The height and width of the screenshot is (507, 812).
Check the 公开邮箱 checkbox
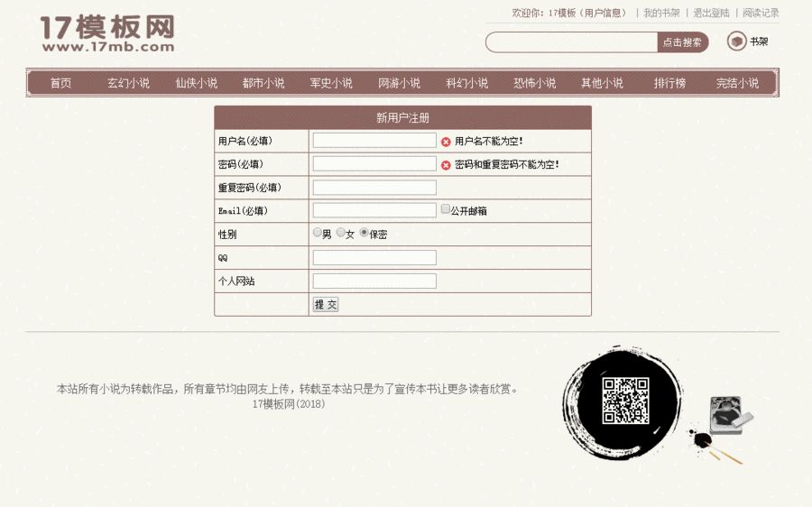point(446,208)
